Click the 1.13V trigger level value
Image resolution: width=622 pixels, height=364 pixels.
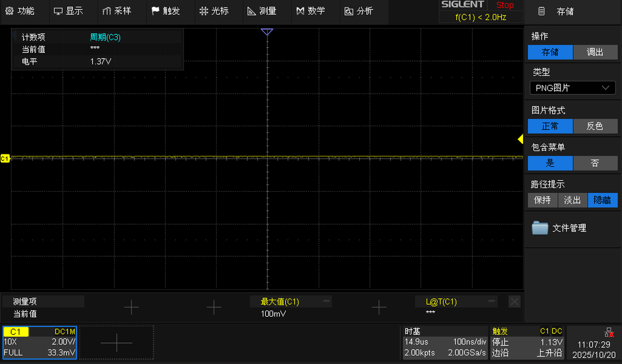[552, 342]
